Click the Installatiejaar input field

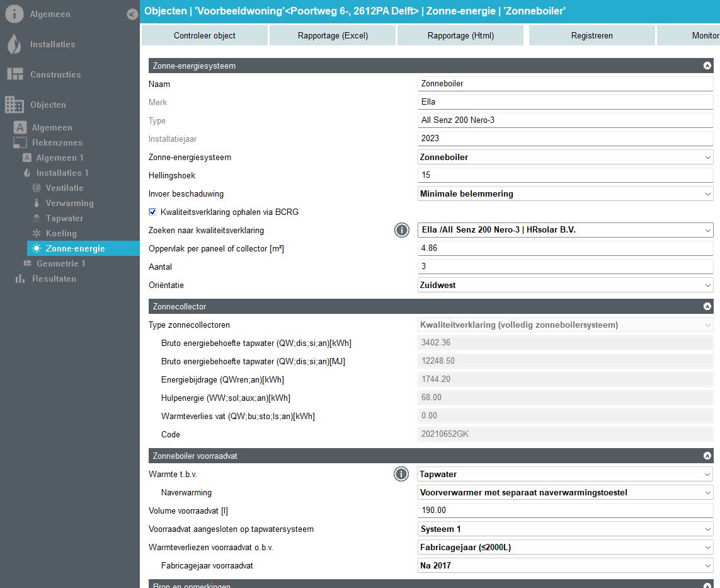565,139
